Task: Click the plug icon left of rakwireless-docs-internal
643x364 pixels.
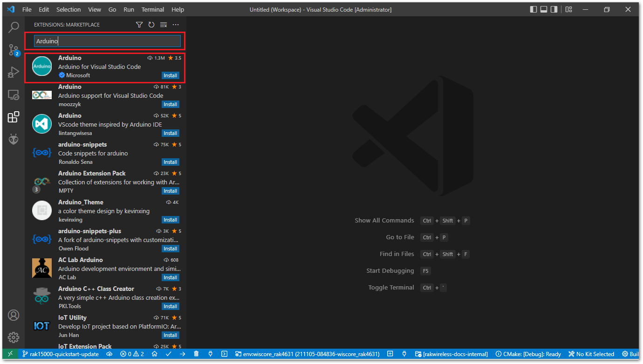Action: pos(404,354)
